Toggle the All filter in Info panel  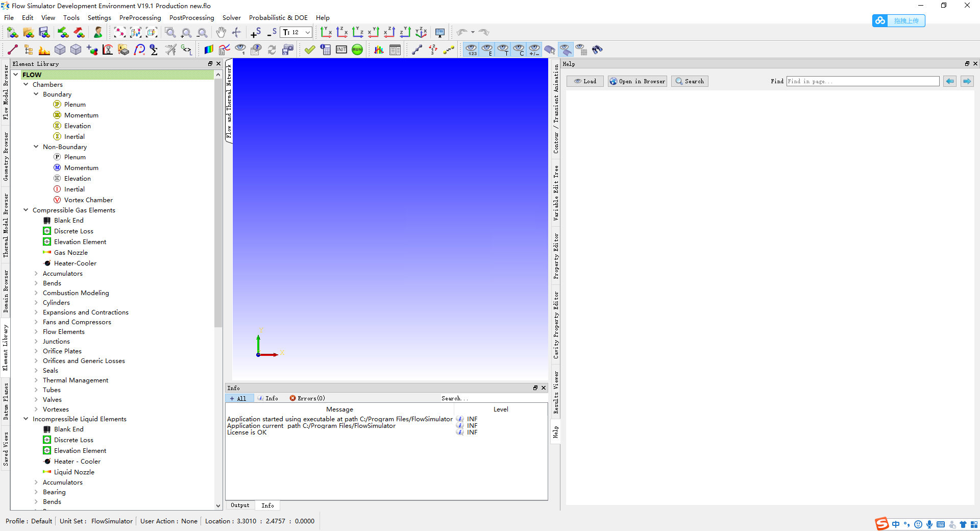pos(239,398)
